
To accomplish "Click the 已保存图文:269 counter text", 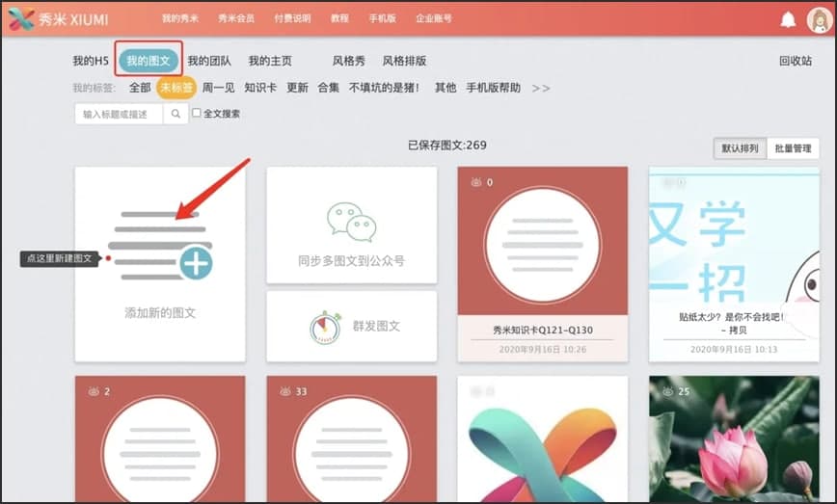I will coord(447,146).
